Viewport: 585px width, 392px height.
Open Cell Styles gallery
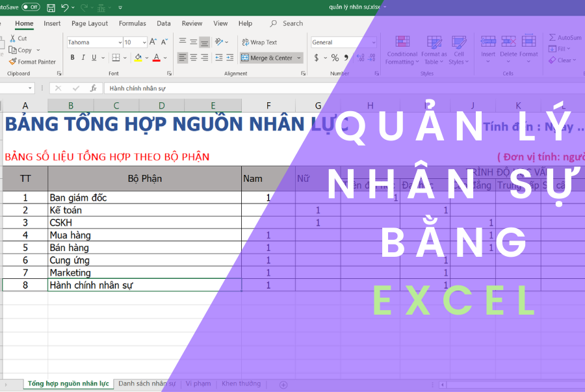(x=459, y=50)
